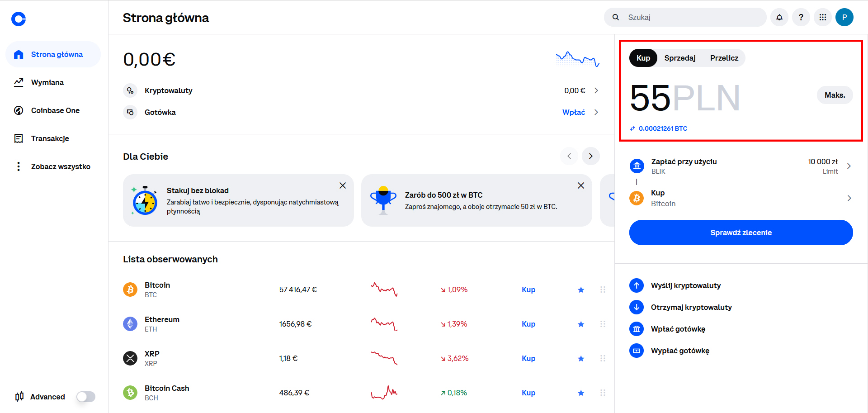This screenshot has height=413, width=868.
Task: Click the BTC conversion swap icon
Action: coord(633,128)
